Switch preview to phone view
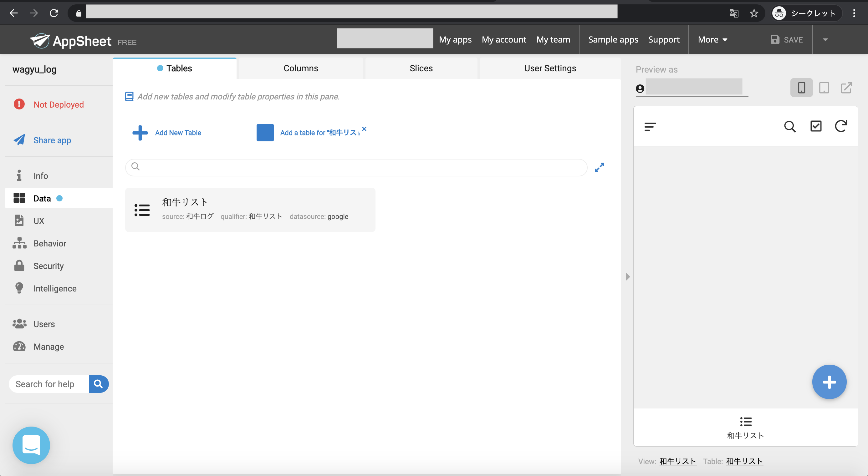The height and width of the screenshot is (476, 868). click(802, 88)
